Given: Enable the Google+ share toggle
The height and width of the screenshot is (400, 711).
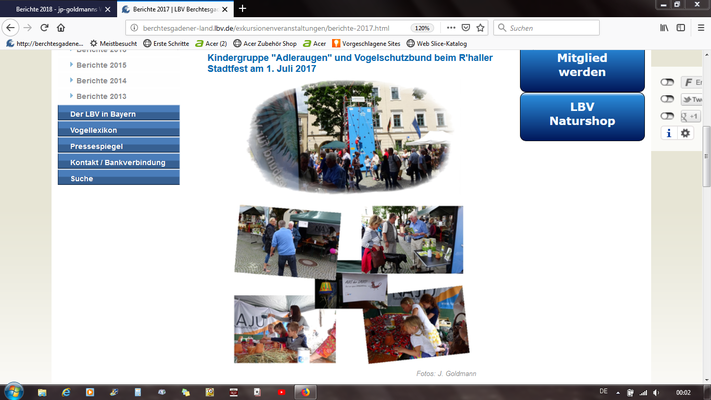Looking at the screenshot, I should point(667,116).
